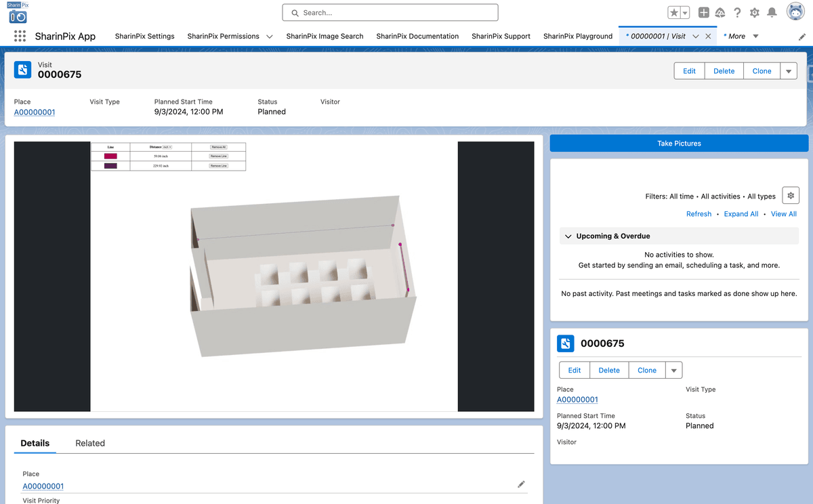Click Expand All activities link
The image size is (813, 504).
741,214
